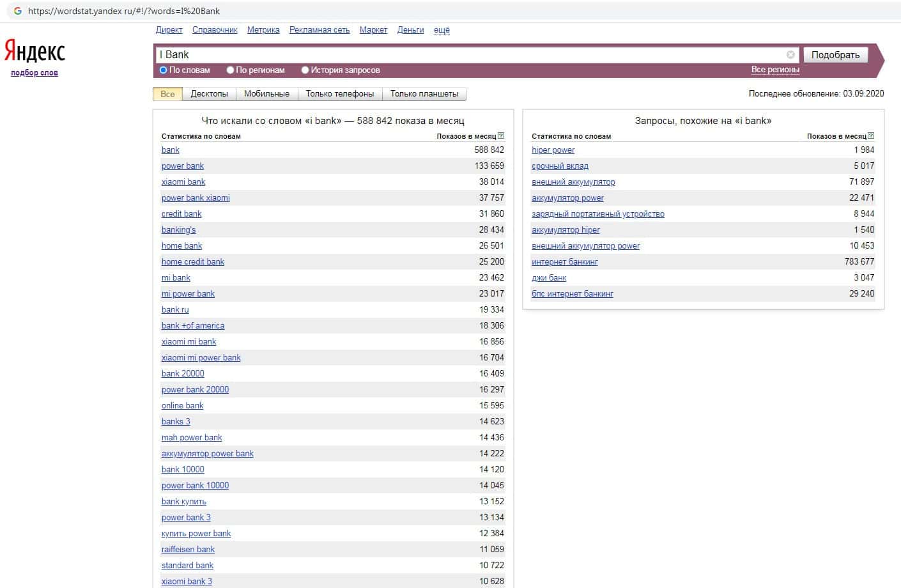Select the 'Только планшеты' tab
The width and height of the screenshot is (901, 588).
tap(424, 94)
